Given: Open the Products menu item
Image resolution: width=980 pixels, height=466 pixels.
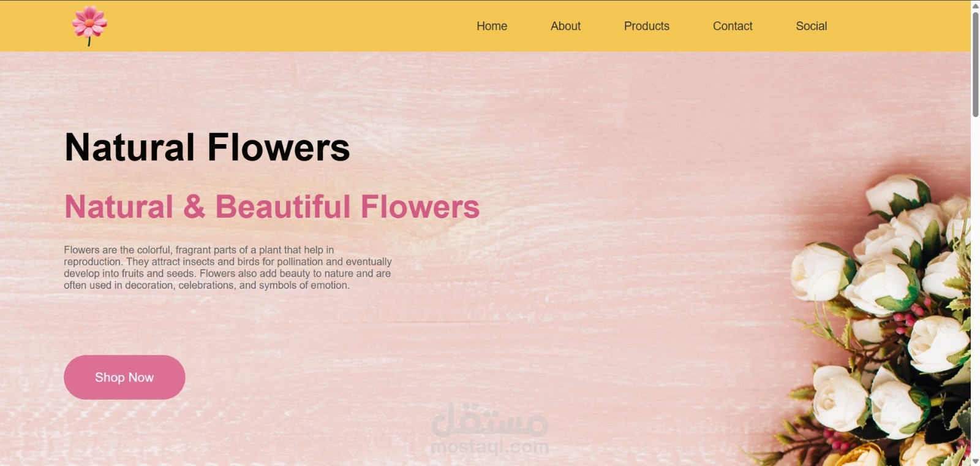Looking at the screenshot, I should (646, 26).
